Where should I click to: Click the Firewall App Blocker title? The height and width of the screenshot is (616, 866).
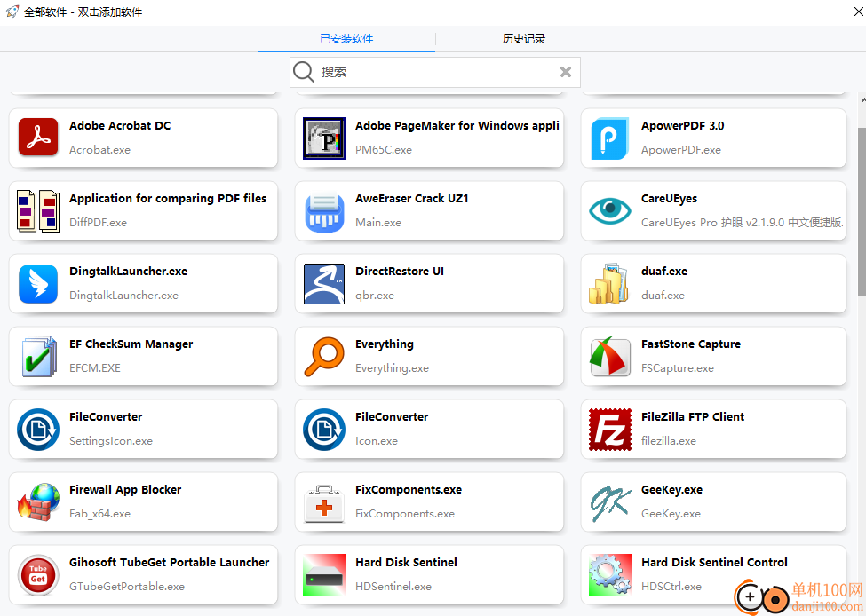(x=125, y=490)
